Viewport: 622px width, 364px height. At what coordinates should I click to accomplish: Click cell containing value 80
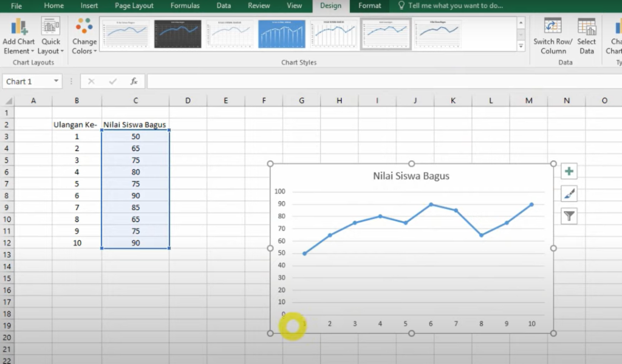(135, 172)
